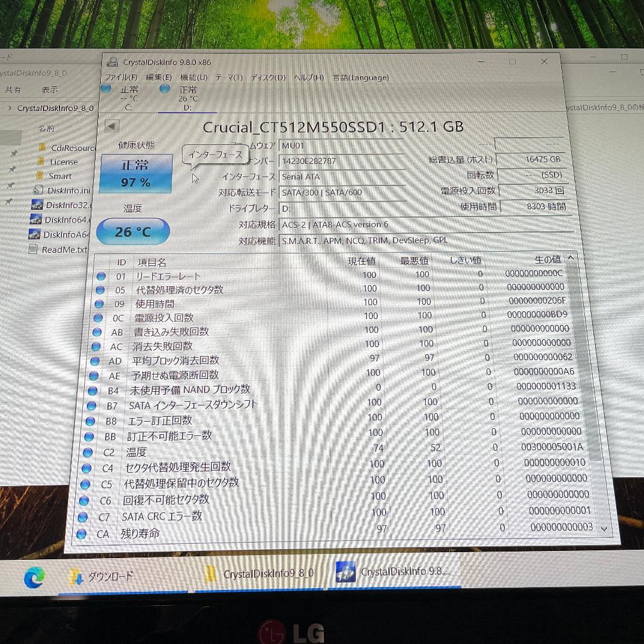Click the status dot for row AE 予期せぬ電源断回数
644x644 pixels.
pyautogui.click(x=94, y=376)
